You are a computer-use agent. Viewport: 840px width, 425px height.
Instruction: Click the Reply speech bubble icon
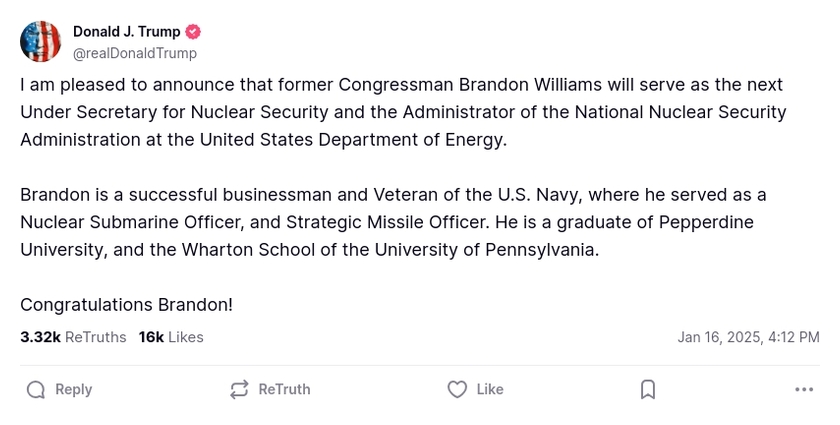[x=36, y=389]
